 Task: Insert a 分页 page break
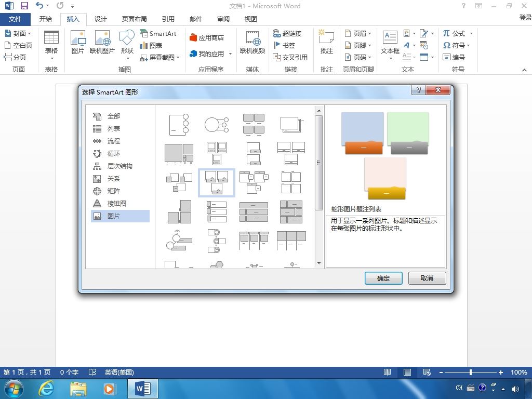point(15,57)
